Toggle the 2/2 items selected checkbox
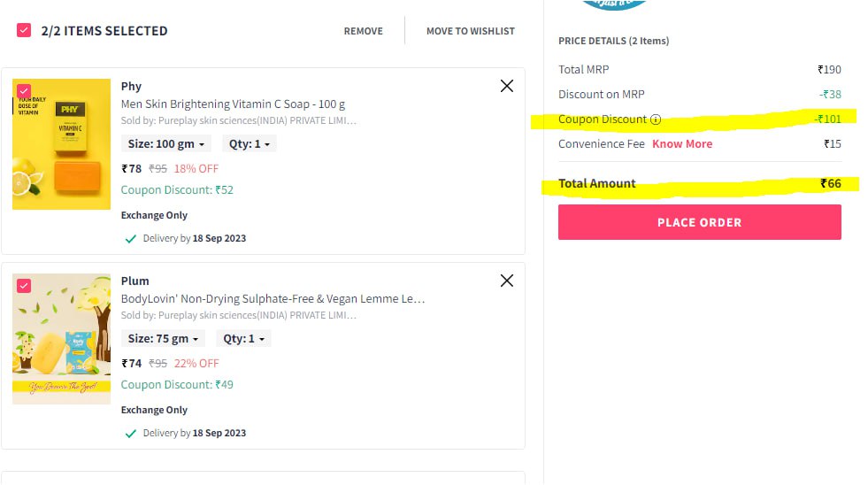868x485 pixels. pyautogui.click(x=24, y=30)
